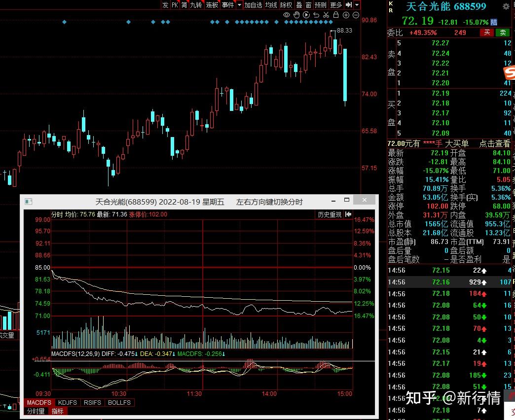
Task: Switch to the KDJFS indicator tab
Action: 67,403
